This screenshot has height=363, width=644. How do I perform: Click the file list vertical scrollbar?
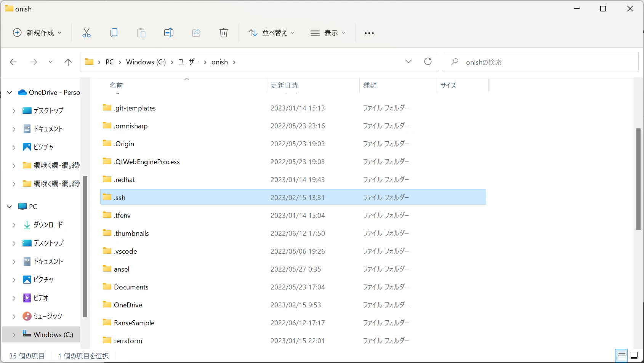pyautogui.click(x=638, y=179)
